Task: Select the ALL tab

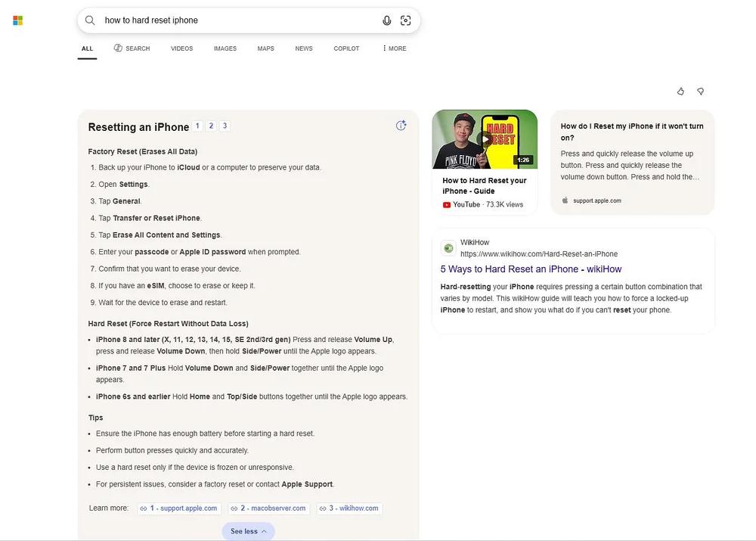Action: point(87,48)
